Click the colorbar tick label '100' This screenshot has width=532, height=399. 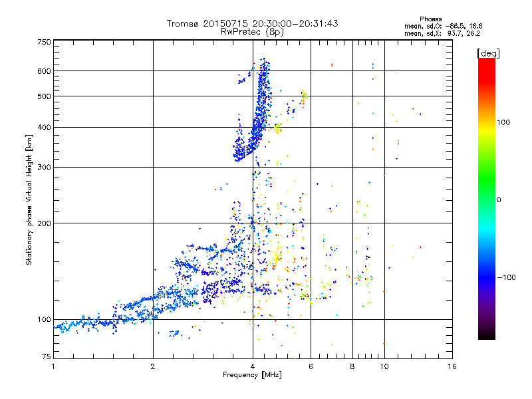pyautogui.click(x=503, y=122)
